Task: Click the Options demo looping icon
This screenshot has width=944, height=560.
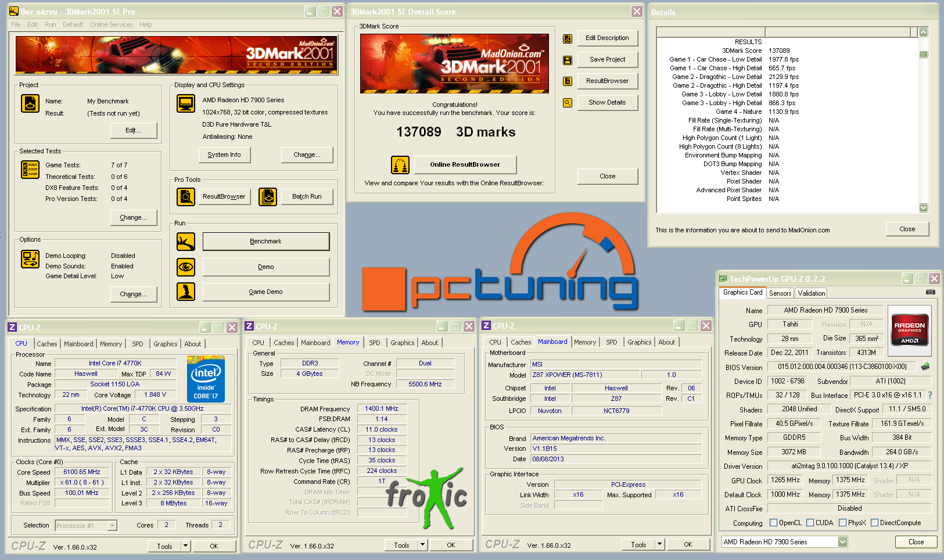Action: 30,259
